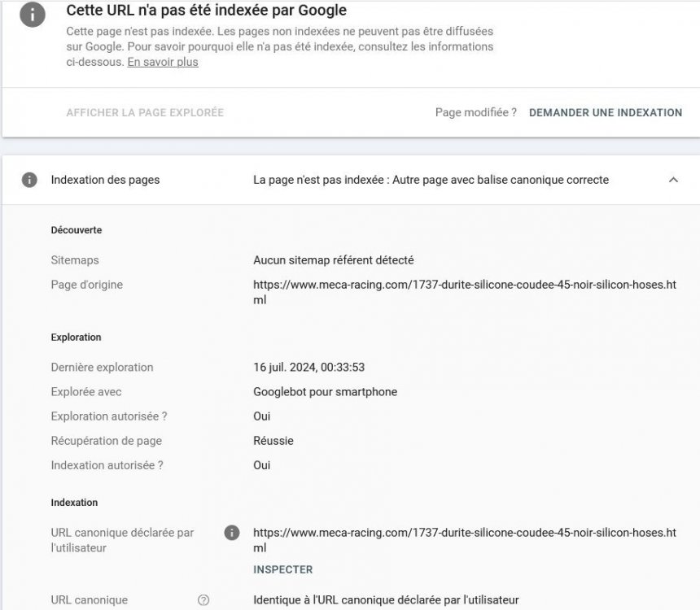Click the heading "Cette URL n'a pas été indexée par Google"
This screenshot has height=610, width=700.
pyautogui.click(x=205, y=11)
